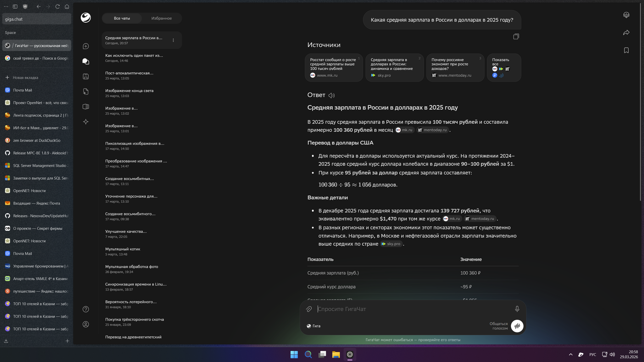Open the user profile icon
Viewport: 644px width, 362px height.
click(x=86, y=324)
